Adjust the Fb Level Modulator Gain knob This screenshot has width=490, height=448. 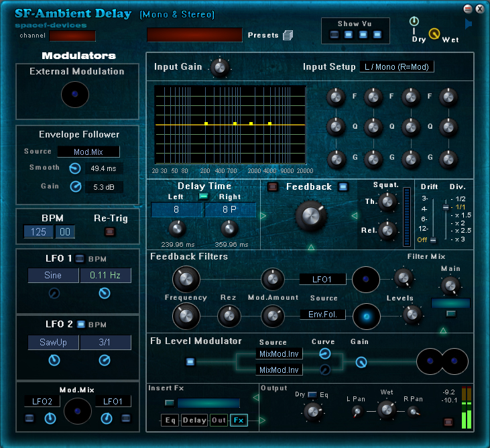(x=361, y=362)
